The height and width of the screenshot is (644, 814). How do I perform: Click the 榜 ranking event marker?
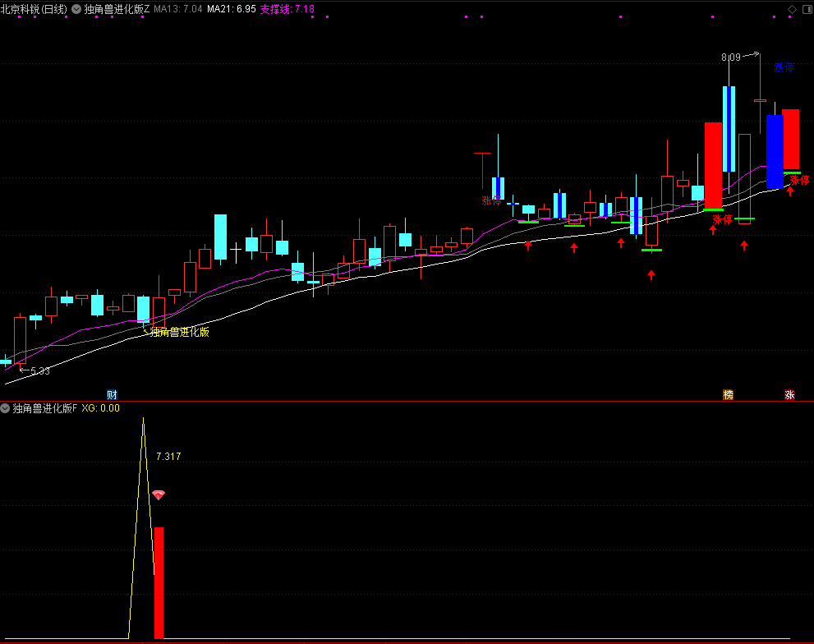point(728,394)
